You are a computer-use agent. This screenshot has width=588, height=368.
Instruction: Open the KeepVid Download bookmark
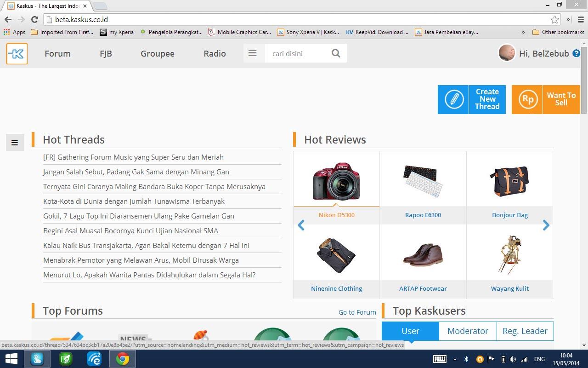coord(377,32)
